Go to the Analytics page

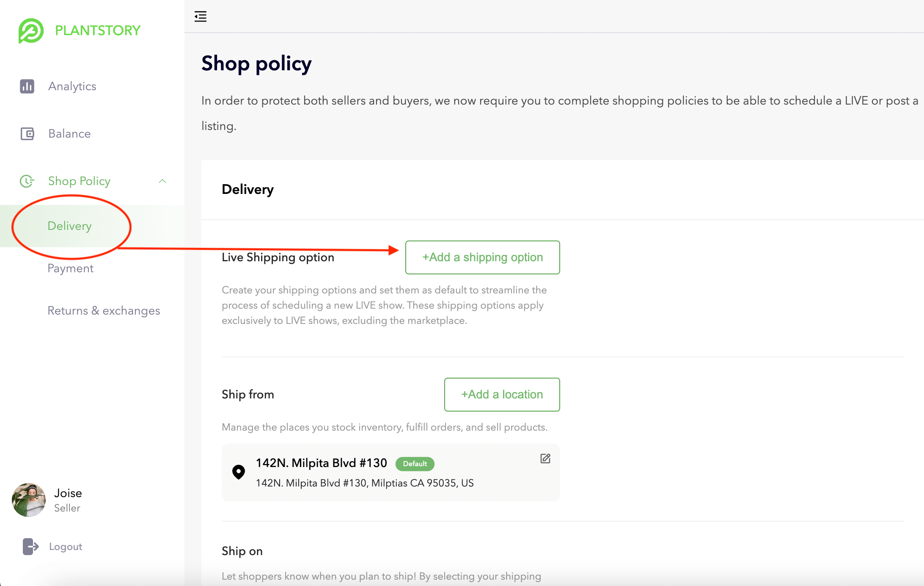click(72, 86)
